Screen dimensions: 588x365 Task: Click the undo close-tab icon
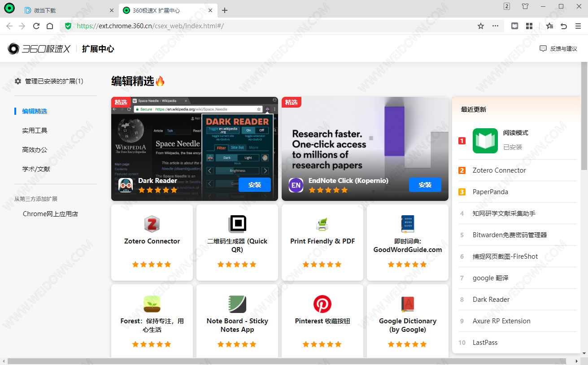pyautogui.click(x=564, y=26)
